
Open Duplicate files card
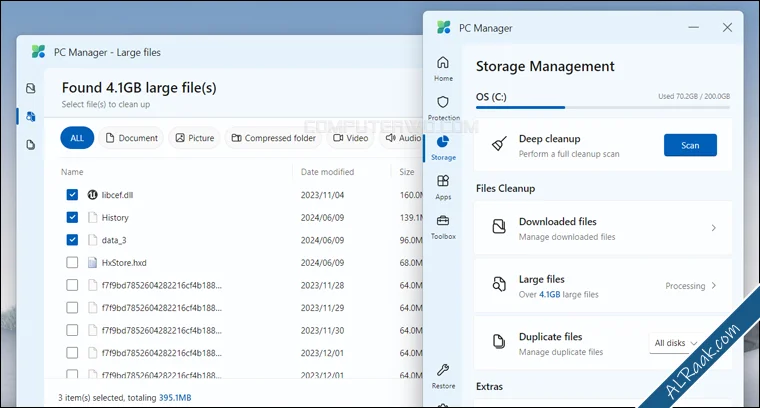pyautogui.click(x=603, y=343)
